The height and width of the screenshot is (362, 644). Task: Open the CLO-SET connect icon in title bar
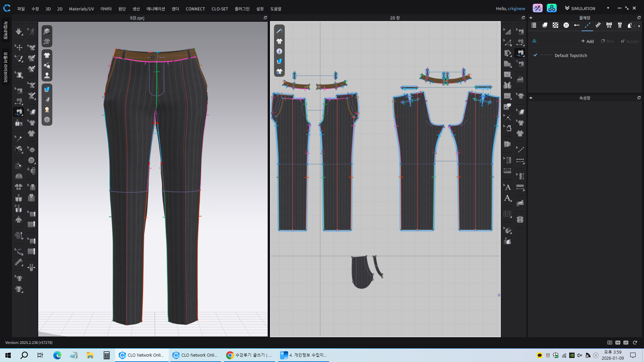coord(551,8)
